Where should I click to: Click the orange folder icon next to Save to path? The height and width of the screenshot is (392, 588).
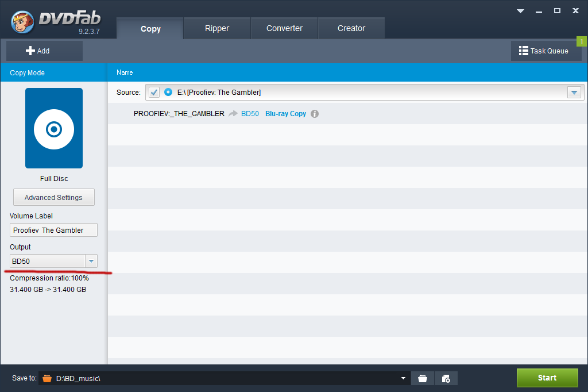(47, 378)
